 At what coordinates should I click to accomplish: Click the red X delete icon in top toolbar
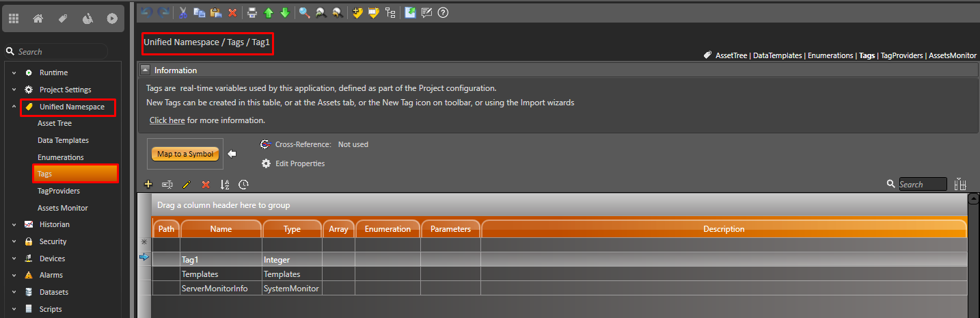point(232,12)
